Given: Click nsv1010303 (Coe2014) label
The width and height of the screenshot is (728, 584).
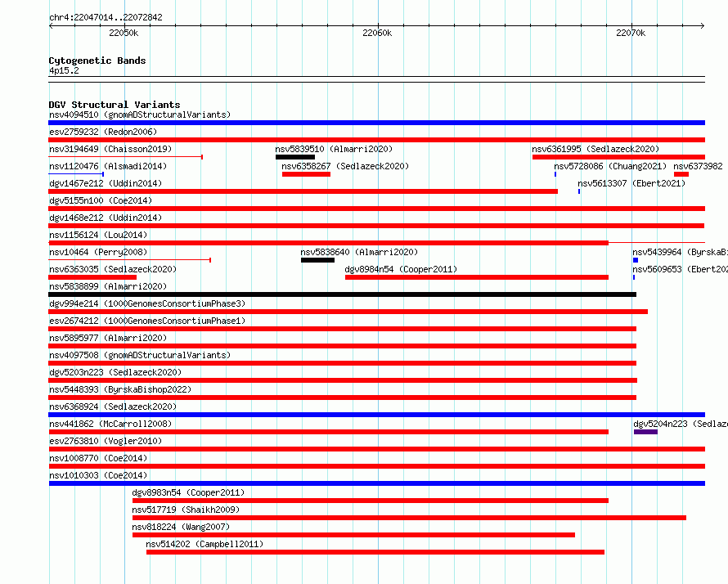Looking at the screenshot, I should tap(98, 475).
